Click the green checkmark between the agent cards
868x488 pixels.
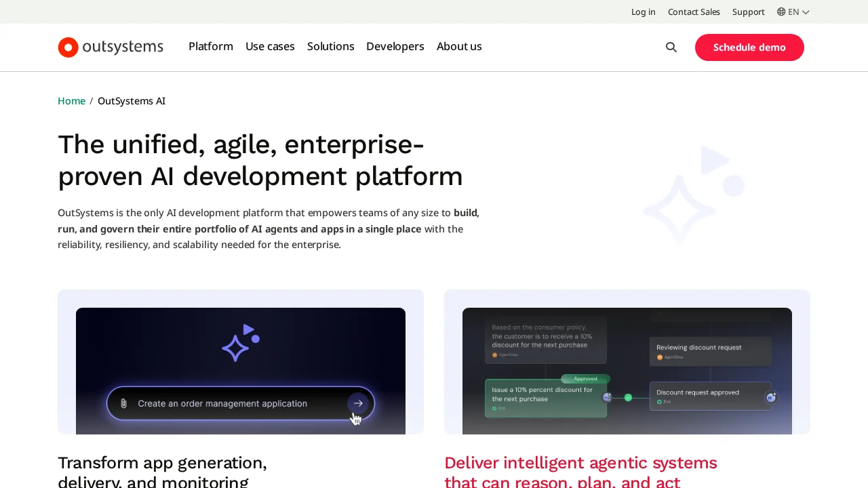(x=628, y=399)
